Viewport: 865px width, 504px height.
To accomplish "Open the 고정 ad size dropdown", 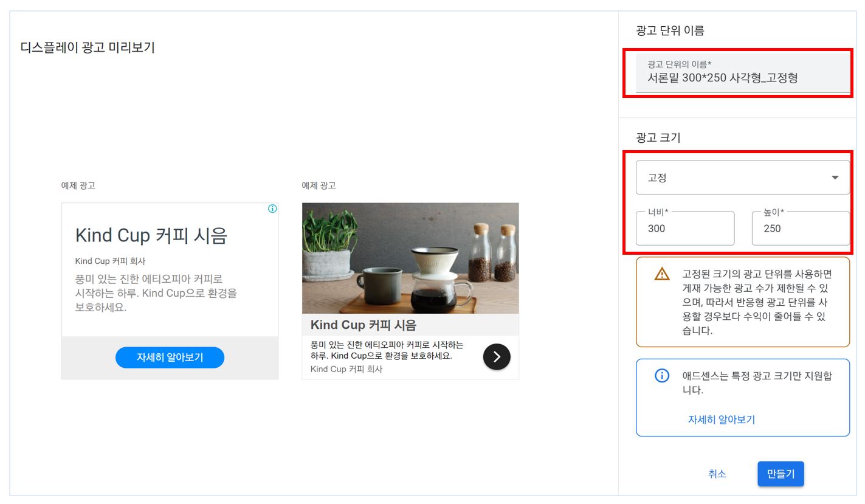I will pos(743,177).
